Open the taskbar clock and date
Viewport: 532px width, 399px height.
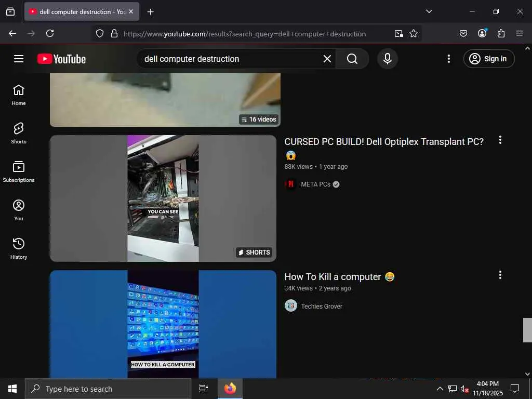488,389
